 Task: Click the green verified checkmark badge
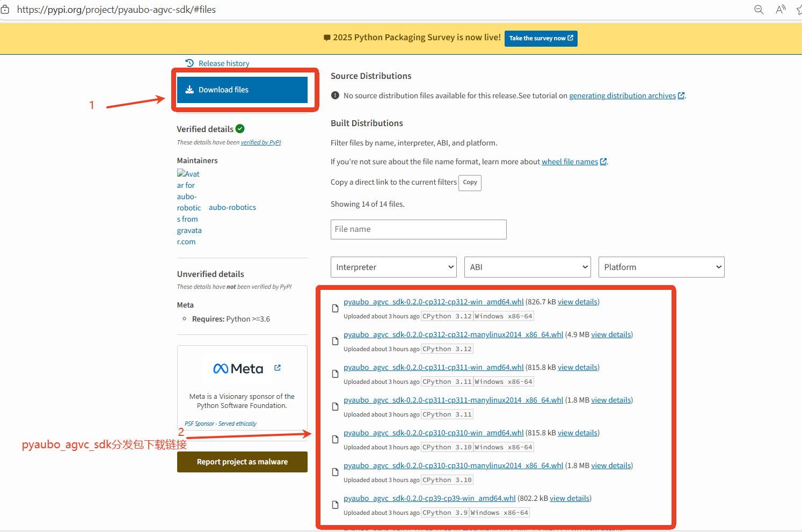[240, 129]
